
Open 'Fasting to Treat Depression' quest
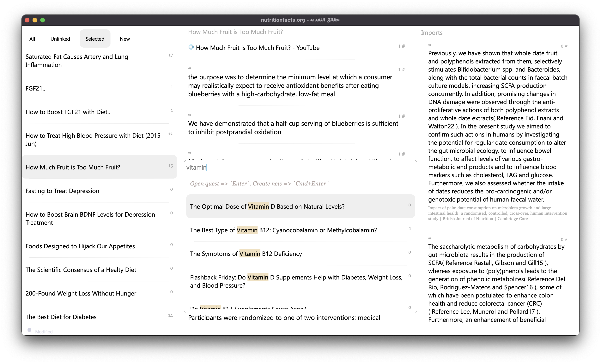(x=99, y=191)
